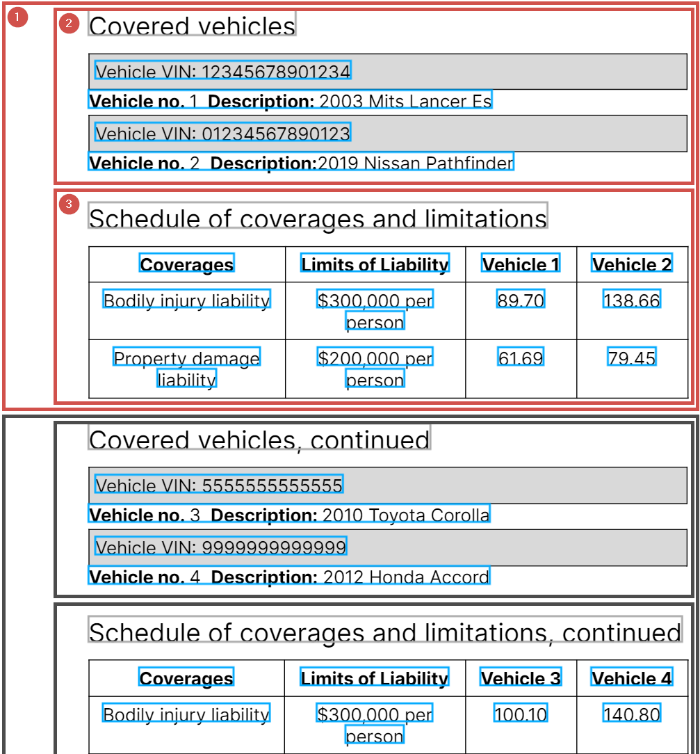This screenshot has height=754, width=700.
Task: Click the 'Vehicle 1' column header
Action: (521, 263)
